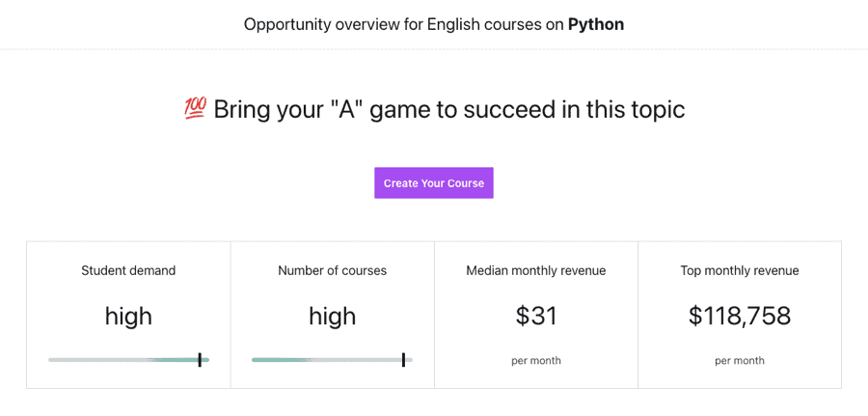868x416 pixels.
Task: Click the Student demand gauge bar
Action: point(128,360)
